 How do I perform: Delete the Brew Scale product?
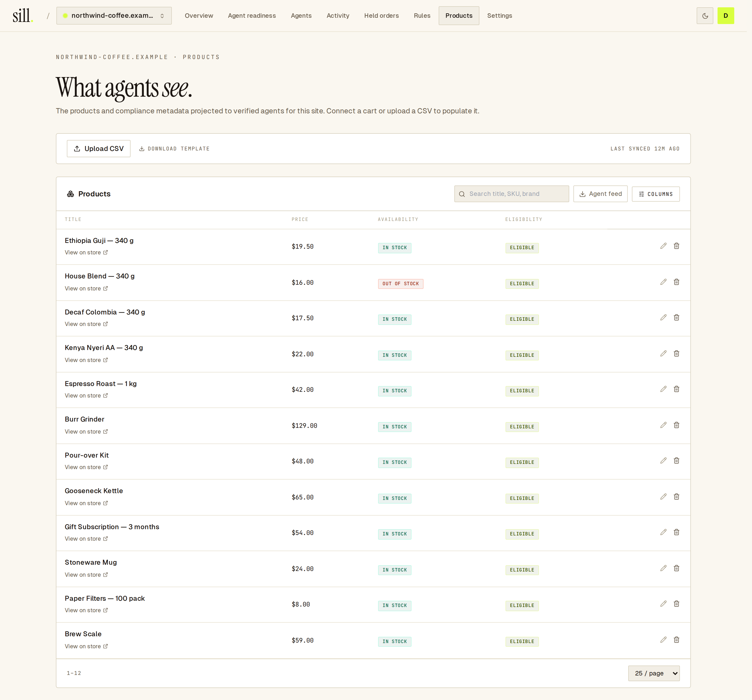click(676, 639)
